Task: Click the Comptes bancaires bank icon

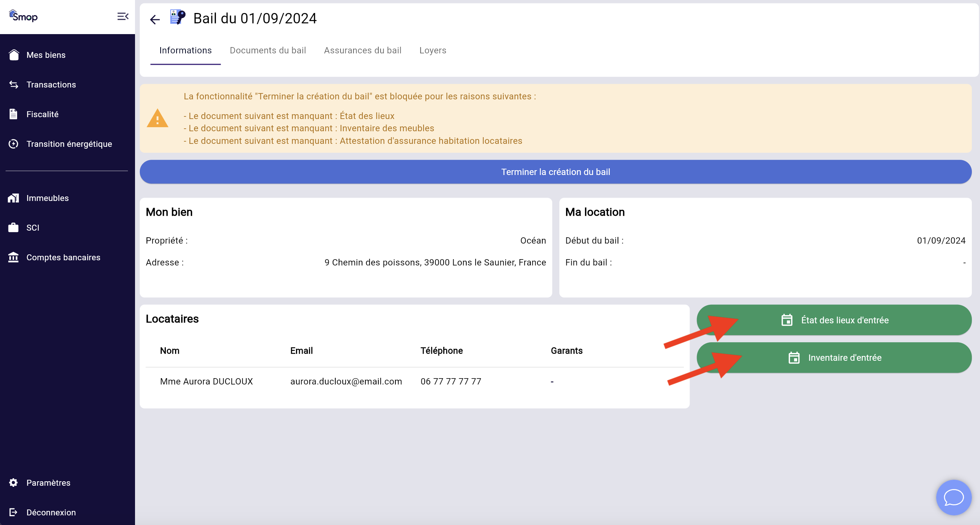Action: (x=14, y=257)
